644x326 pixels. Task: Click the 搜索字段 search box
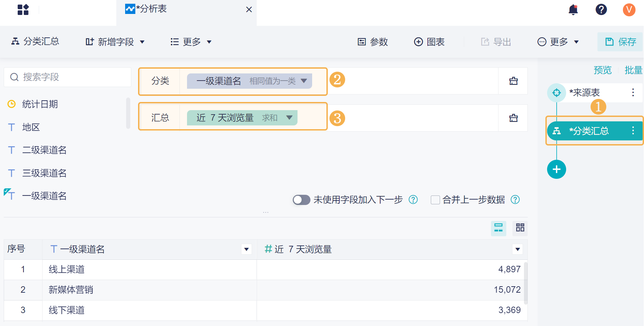67,77
